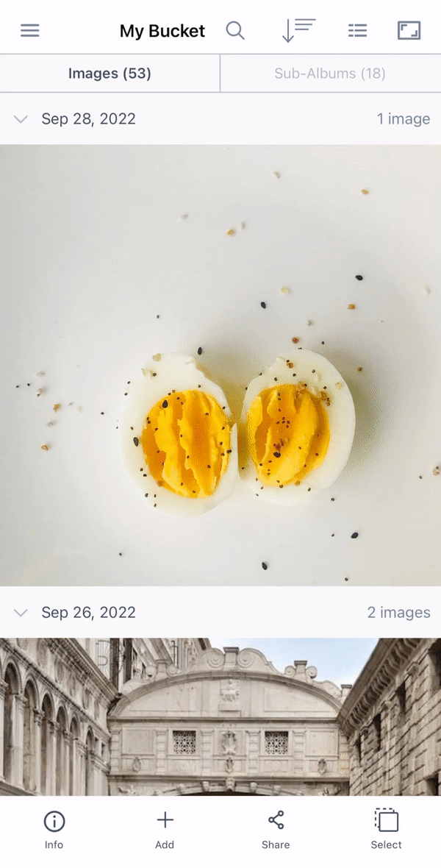Open the sort order icon
441x868 pixels.
(298, 30)
